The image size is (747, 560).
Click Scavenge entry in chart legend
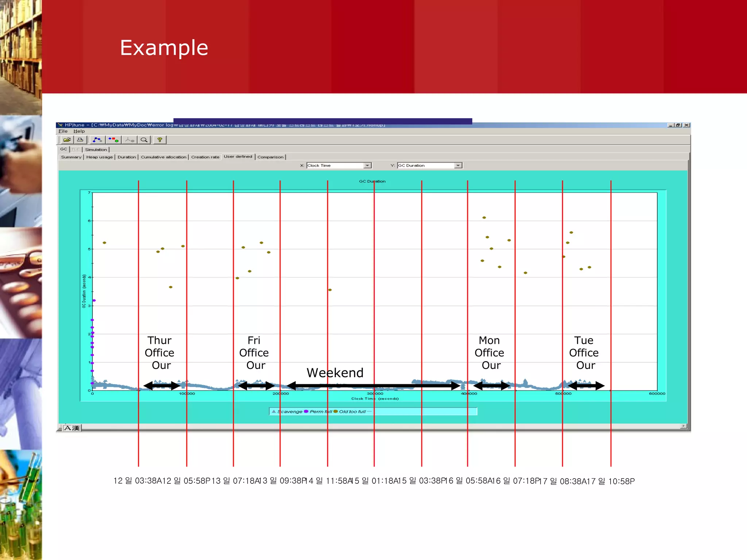click(x=290, y=412)
